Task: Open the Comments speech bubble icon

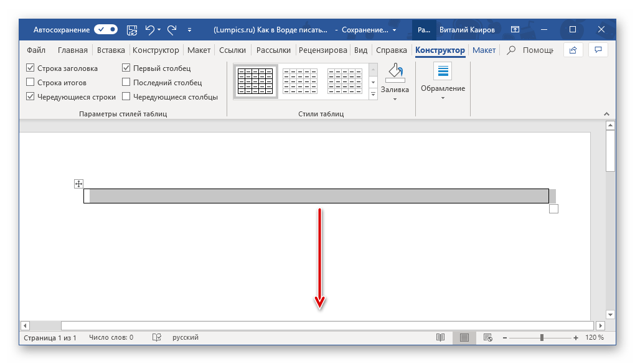Action: (x=598, y=50)
